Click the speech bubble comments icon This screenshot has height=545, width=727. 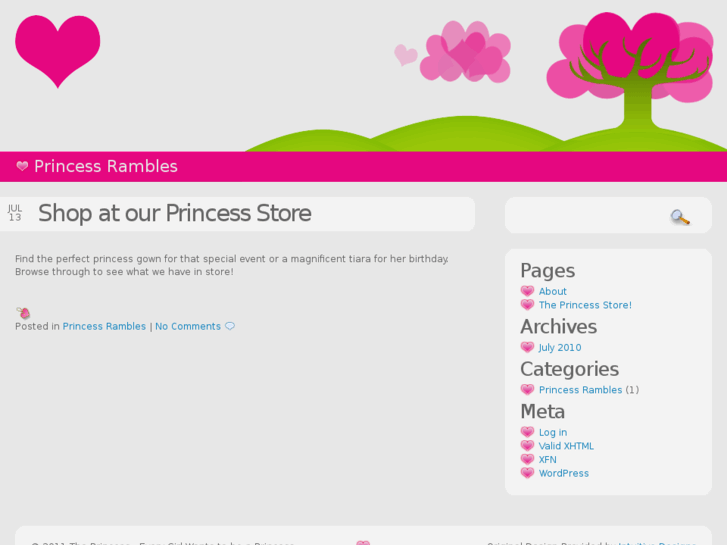pyautogui.click(x=230, y=326)
